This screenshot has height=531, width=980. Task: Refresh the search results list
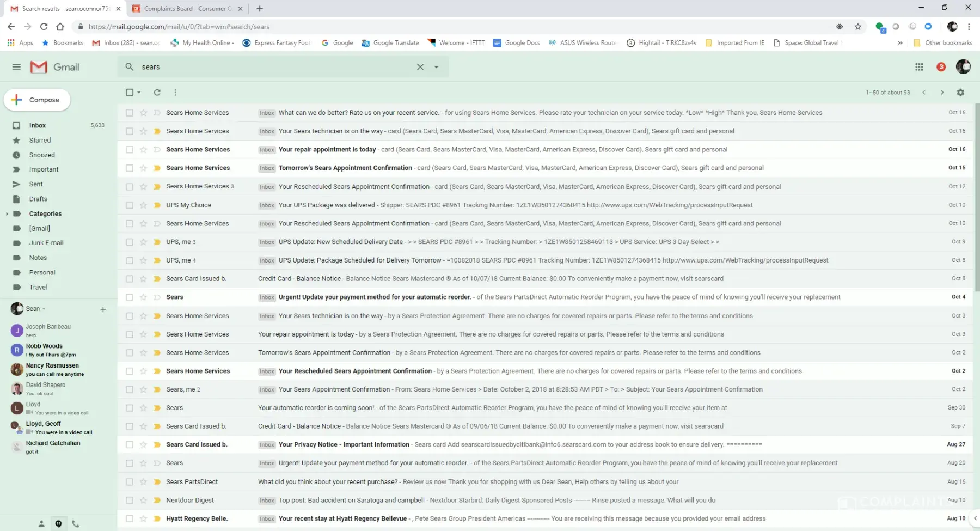pos(157,93)
